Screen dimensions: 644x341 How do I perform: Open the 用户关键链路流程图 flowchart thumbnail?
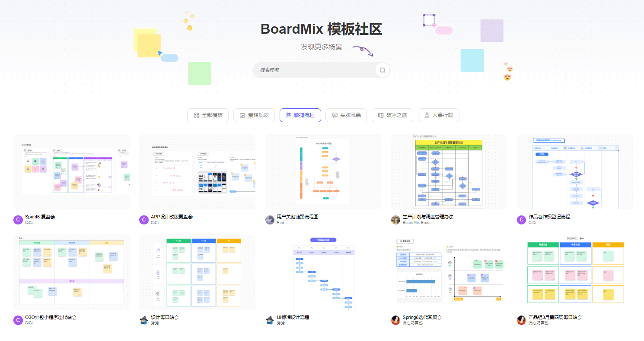[x=323, y=172]
